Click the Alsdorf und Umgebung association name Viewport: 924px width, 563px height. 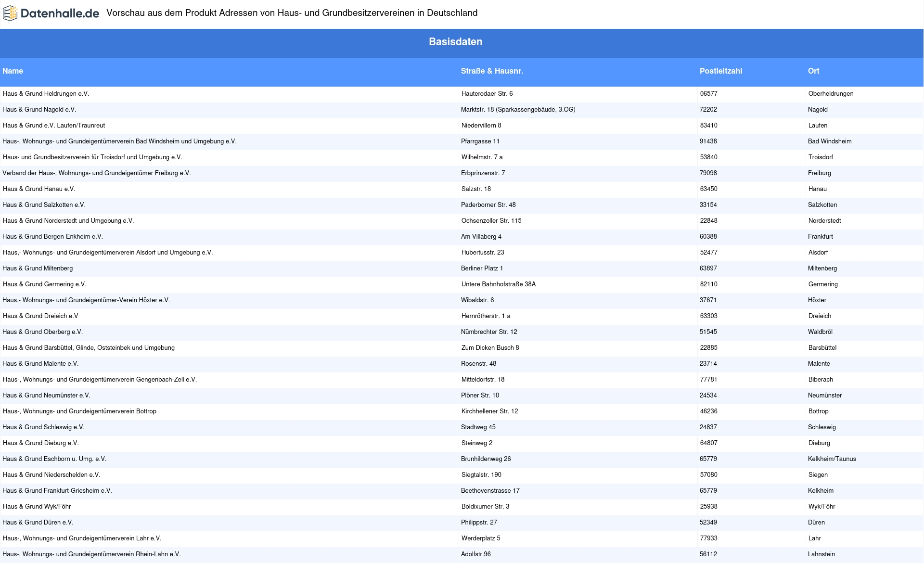click(108, 253)
